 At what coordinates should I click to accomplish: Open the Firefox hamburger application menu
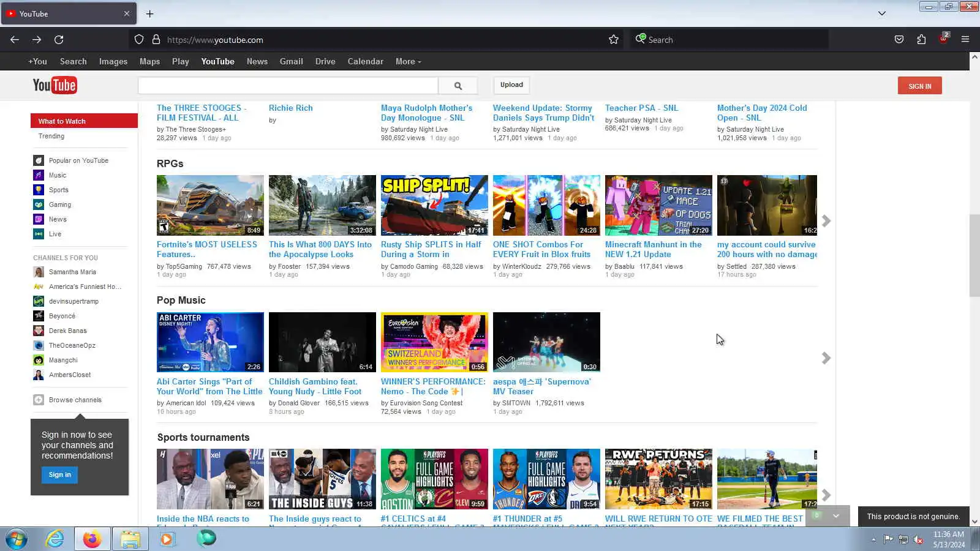click(x=965, y=40)
